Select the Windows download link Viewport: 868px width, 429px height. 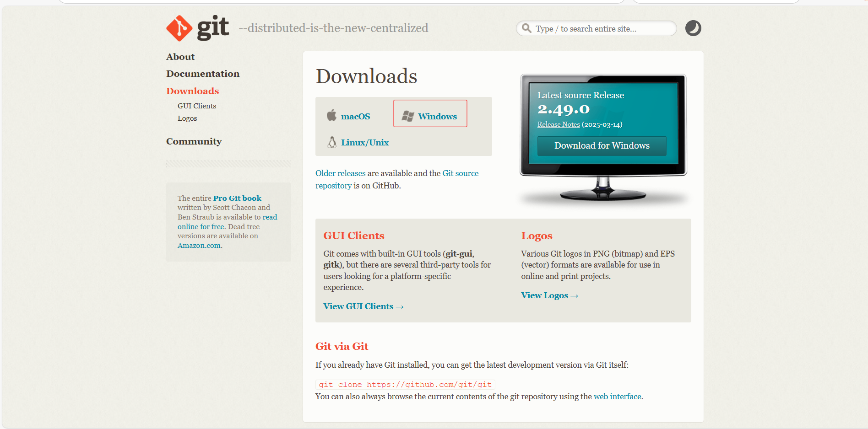[x=437, y=116]
